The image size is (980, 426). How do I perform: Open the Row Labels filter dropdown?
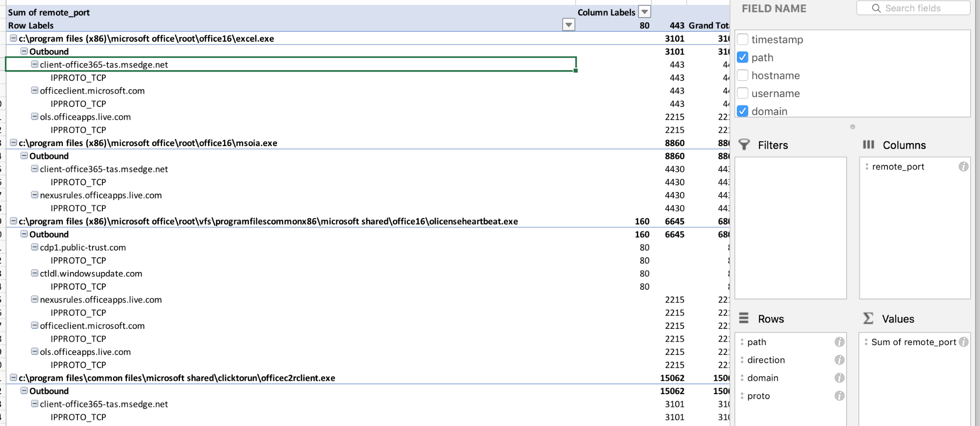click(568, 25)
